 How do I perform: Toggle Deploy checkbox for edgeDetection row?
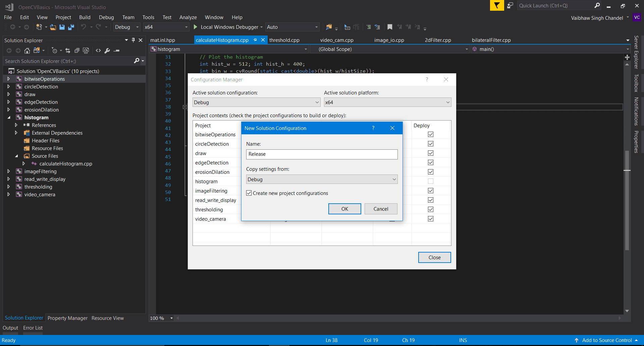(x=431, y=162)
